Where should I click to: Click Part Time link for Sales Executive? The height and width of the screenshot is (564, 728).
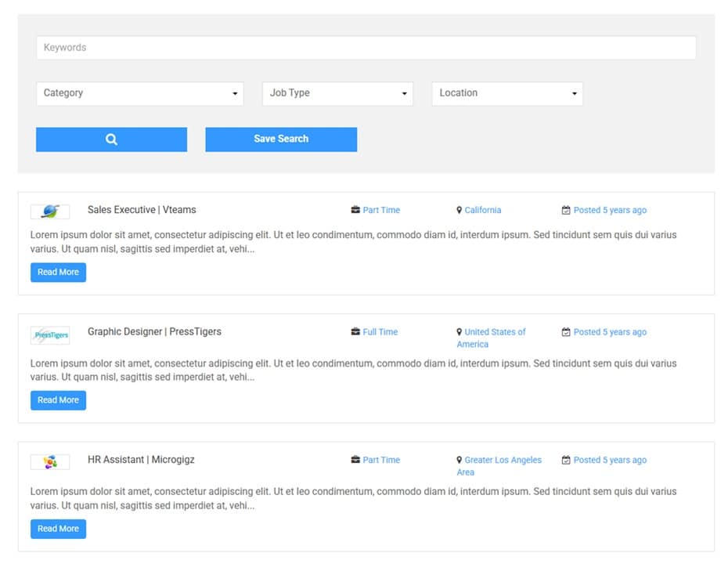(x=381, y=210)
